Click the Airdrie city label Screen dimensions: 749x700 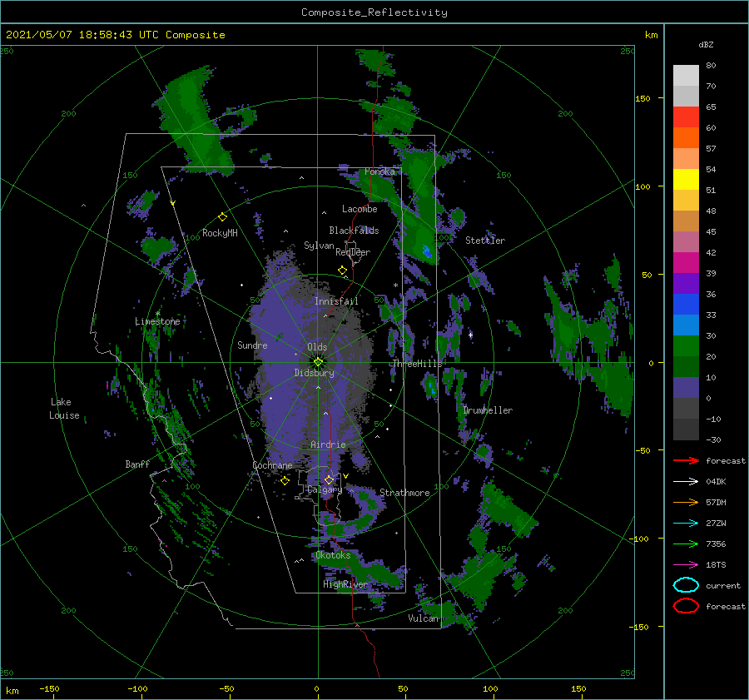point(328,444)
